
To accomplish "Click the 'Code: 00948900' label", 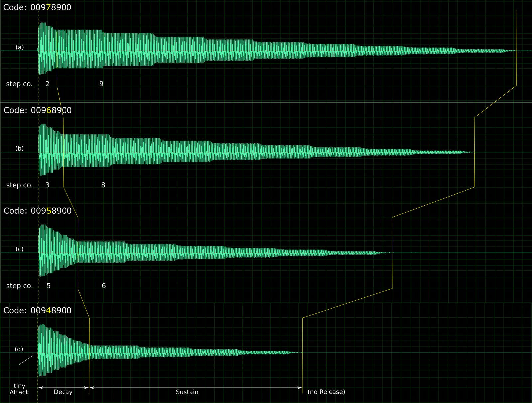I will (38, 311).
